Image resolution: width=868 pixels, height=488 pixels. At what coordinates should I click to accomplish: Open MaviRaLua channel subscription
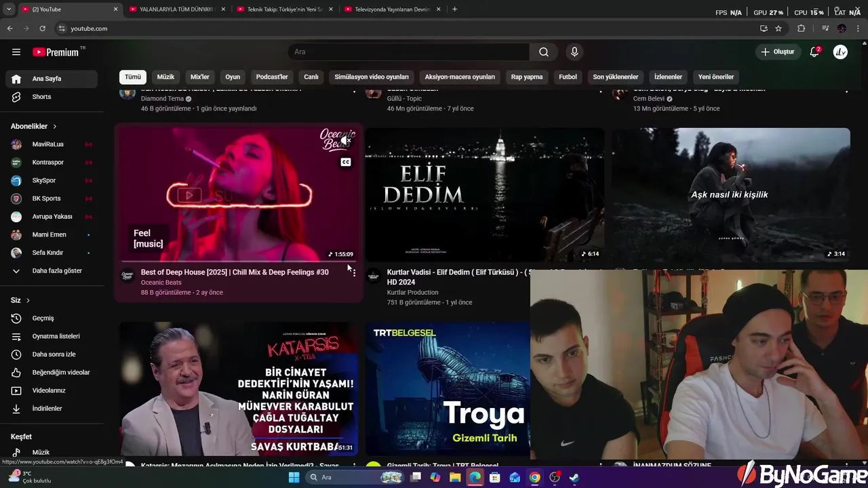pos(52,144)
